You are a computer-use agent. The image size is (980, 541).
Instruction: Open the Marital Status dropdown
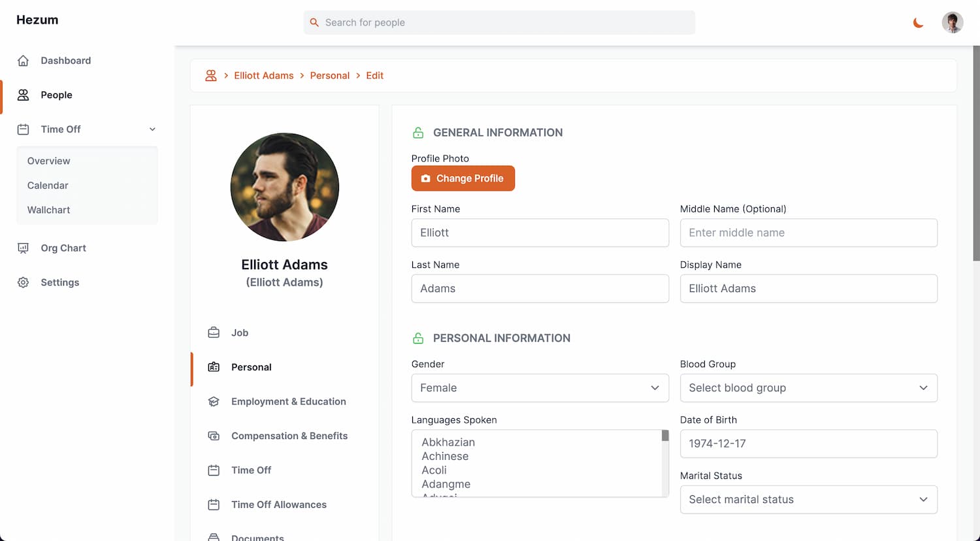(x=808, y=499)
